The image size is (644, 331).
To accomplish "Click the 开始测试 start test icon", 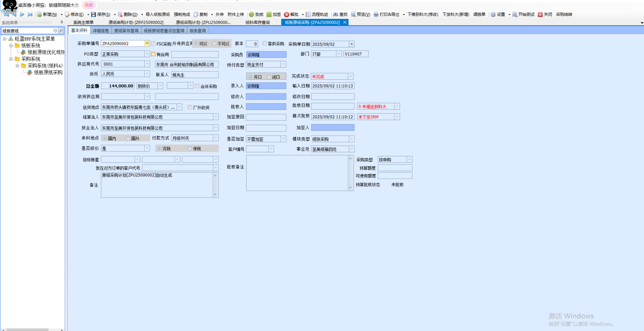I will pos(515,14).
